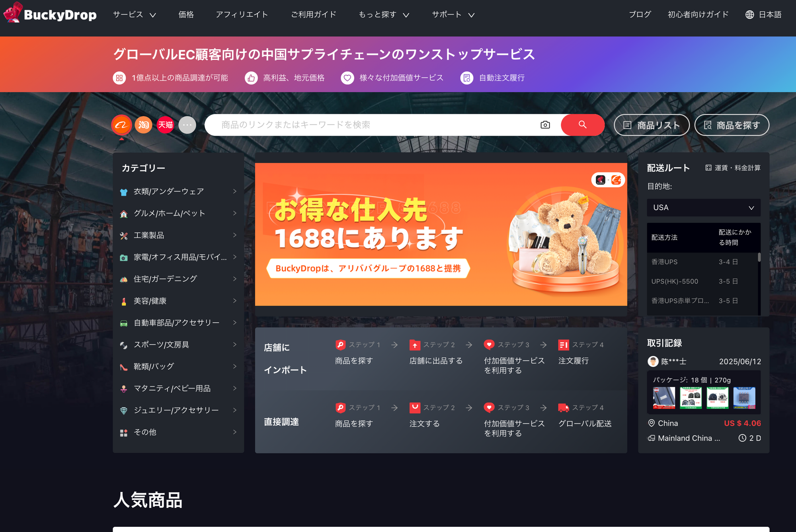Click the shipping methods list scrollbar
Image resolution: width=796 pixels, height=532 pixels.
[759, 257]
